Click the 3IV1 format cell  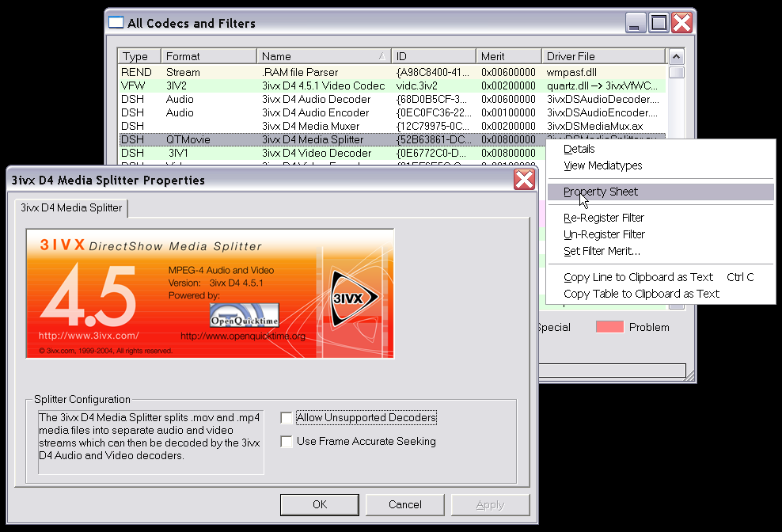tap(178, 154)
